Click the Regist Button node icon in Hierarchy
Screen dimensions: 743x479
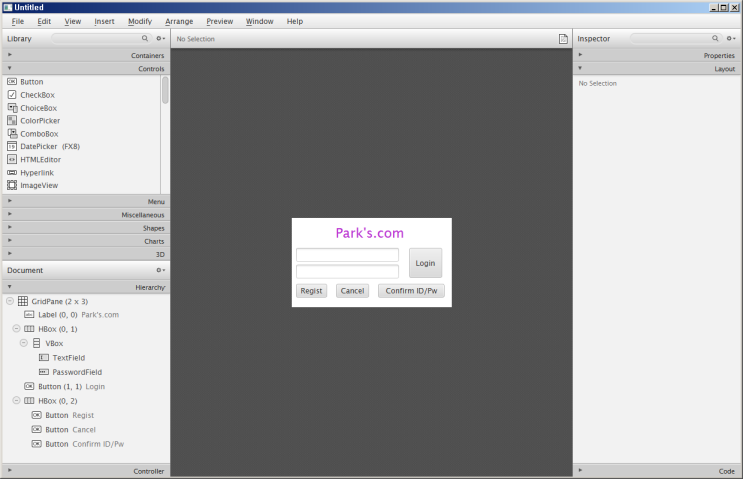(x=36, y=415)
